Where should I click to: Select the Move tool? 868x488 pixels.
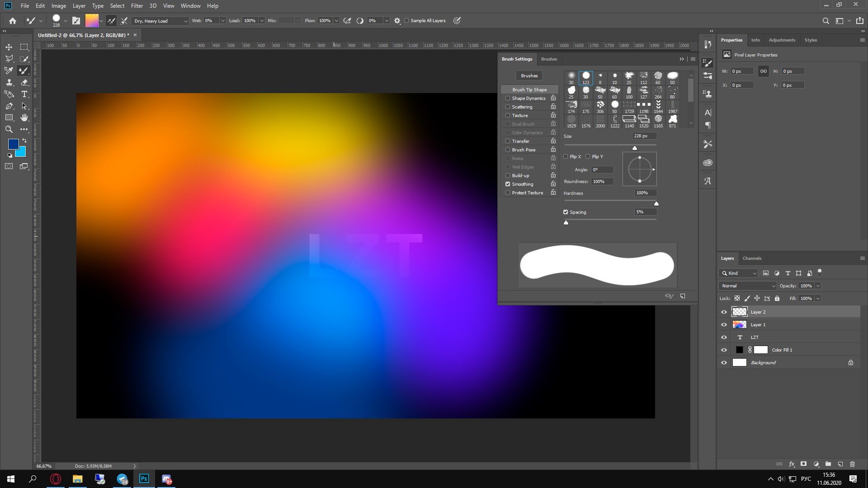tap(9, 47)
